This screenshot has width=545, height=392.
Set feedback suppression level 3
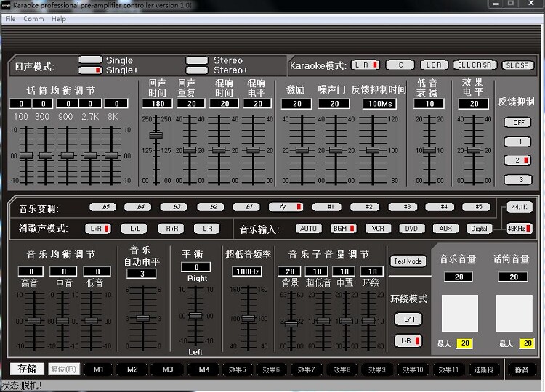(518, 179)
